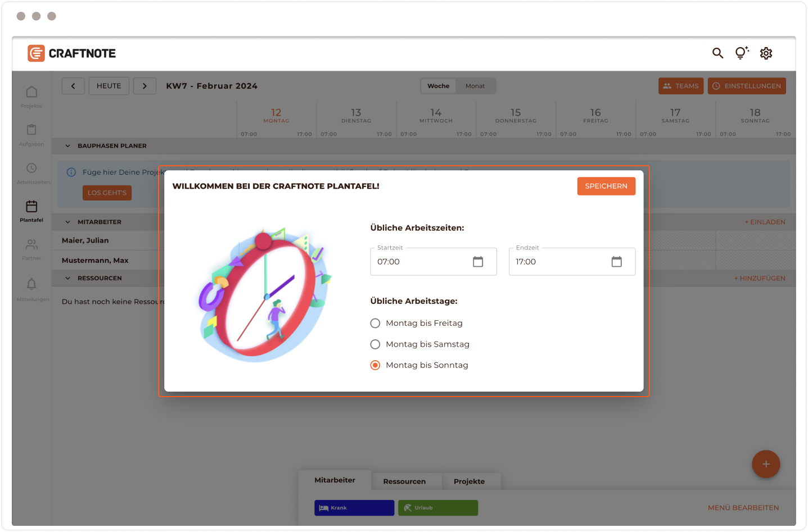Click the Los geht's button

(107, 193)
